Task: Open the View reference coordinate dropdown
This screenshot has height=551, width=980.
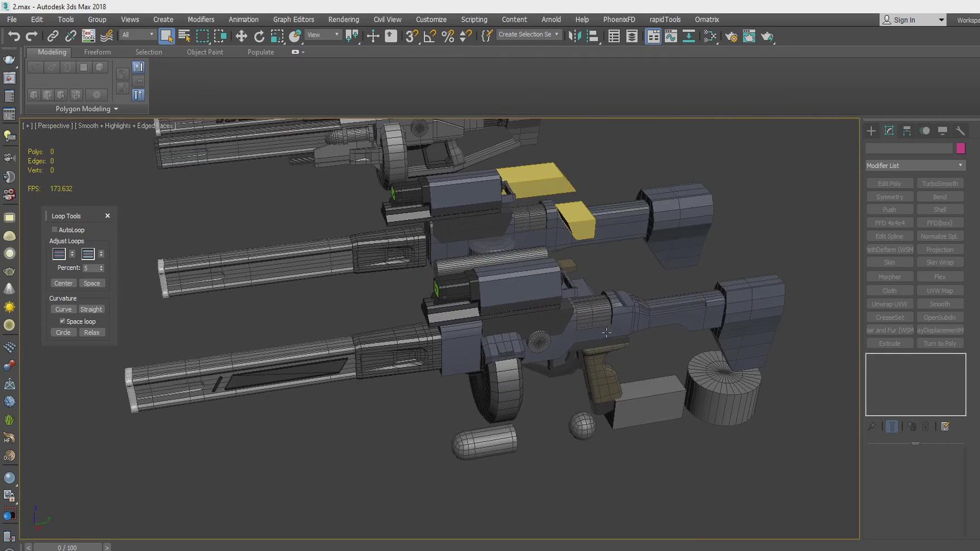Action: pos(323,35)
